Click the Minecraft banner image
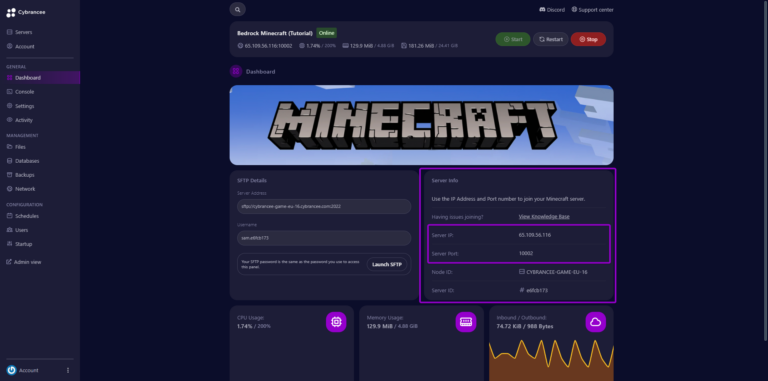The width and height of the screenshot is (768, 381). pyautogui.click(x=421, y=125)
